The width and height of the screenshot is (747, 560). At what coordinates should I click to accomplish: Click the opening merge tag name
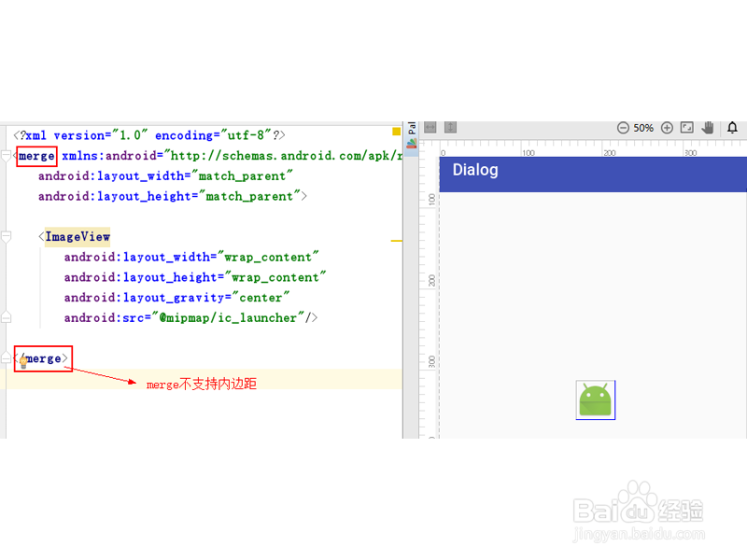point(36,156)
